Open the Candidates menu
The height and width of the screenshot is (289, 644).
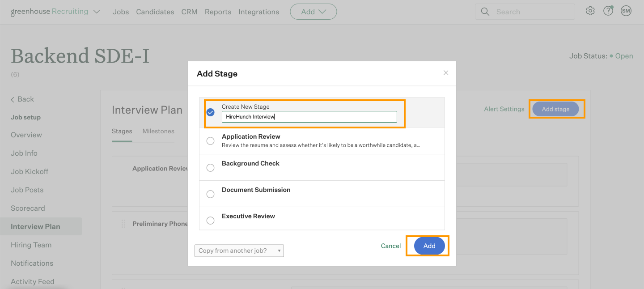point(155,12)
